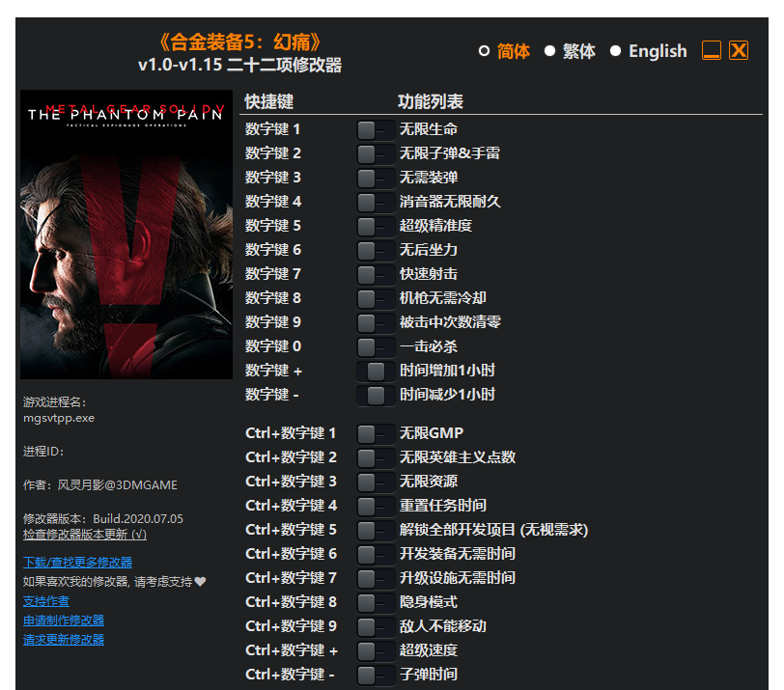The image size is (784, 690).
Task: Toggle 重置任务时间 switch
Action: pos(376,506)
